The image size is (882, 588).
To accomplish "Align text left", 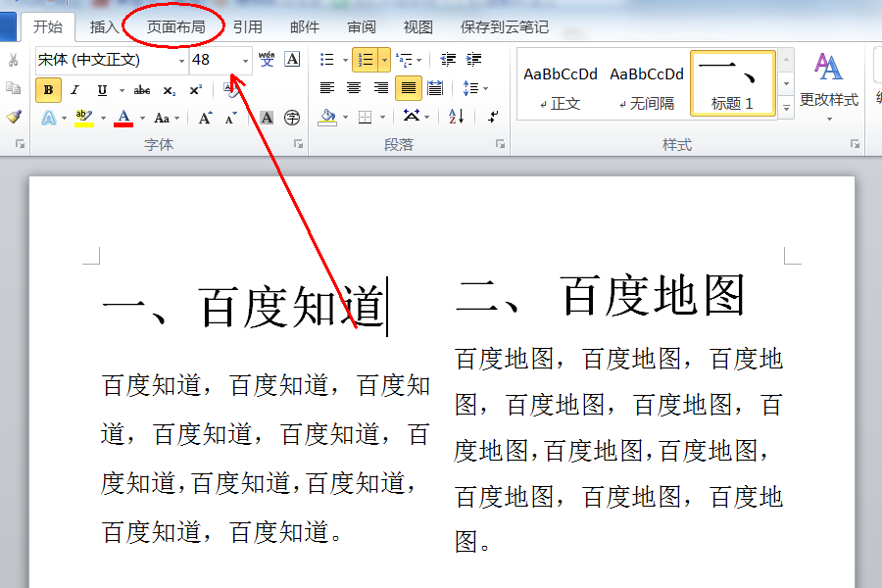I will (326, 88).
